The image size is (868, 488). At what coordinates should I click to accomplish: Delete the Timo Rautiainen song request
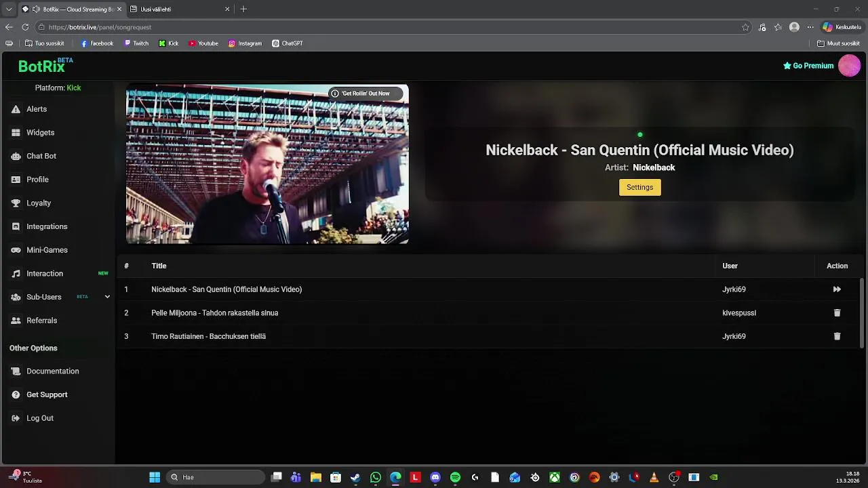point(837,336)
